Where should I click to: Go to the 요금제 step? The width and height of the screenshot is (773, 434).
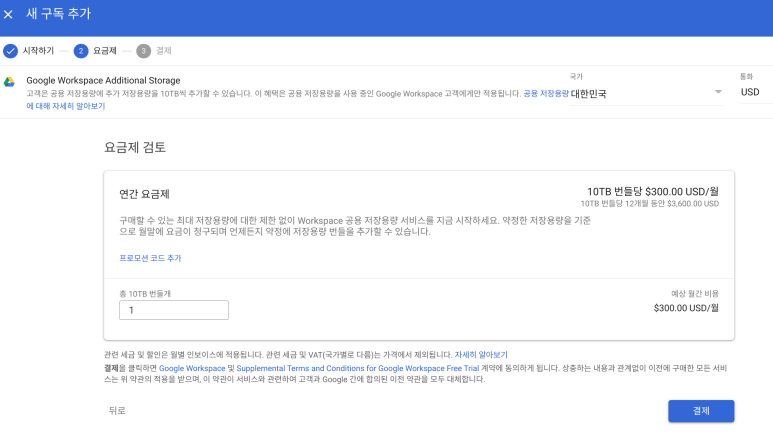(105, 51)
